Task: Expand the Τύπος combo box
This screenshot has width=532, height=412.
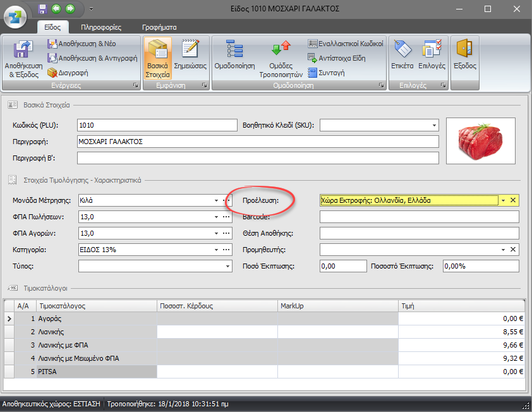Action: click(227, 267)
